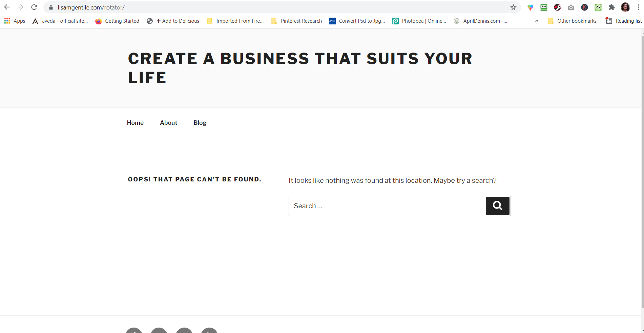Click the browser back arrow
The width and height of the screenshot is (644, 333).
7,7
